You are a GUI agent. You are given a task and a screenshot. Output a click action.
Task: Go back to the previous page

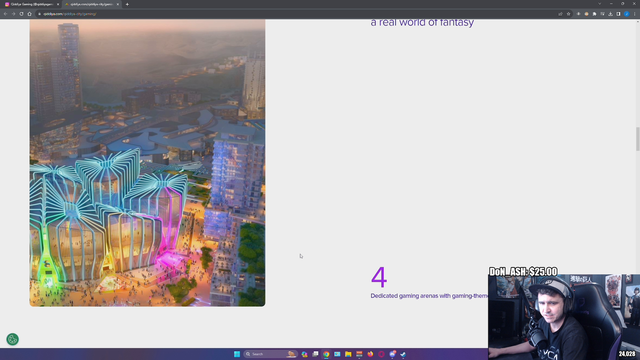[x=5, y=14]
